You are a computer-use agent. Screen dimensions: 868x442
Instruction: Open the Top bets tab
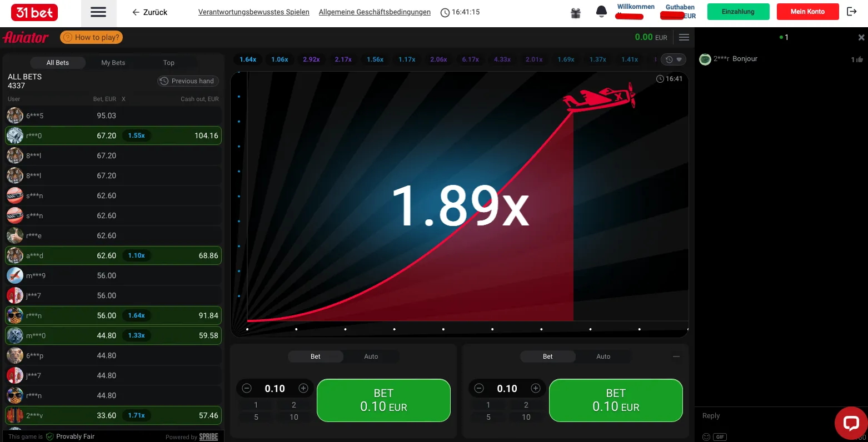point(169,63)
